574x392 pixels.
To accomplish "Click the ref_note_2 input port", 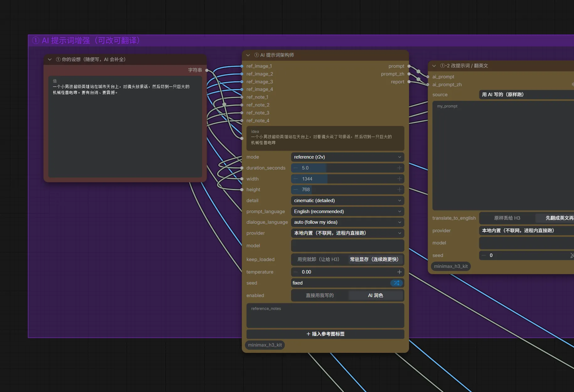I will 242,105.
